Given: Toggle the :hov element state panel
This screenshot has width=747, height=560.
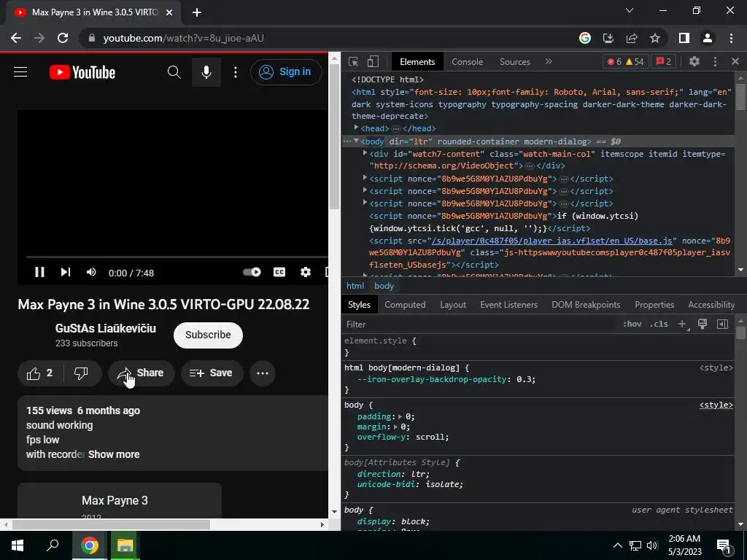Looking at the screenshot, I should point(632,324).
